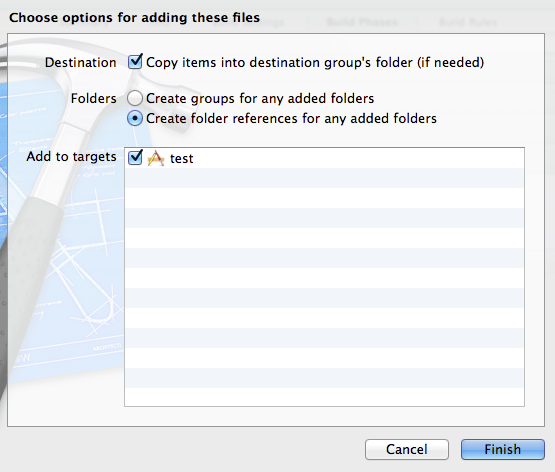Toggle the Copy items into destination checkbox

pyautogui.click(x=135, y=62)
